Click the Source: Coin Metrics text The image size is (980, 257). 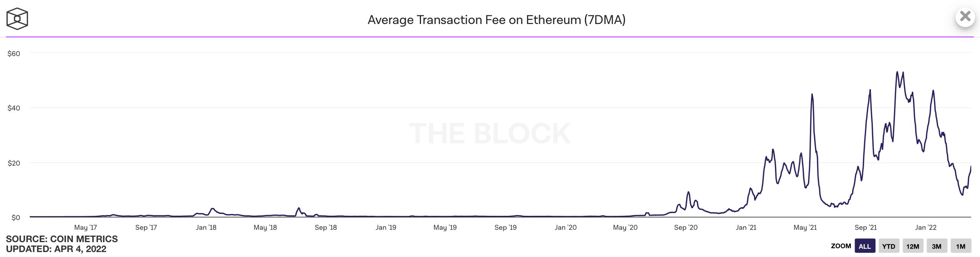click(x=62, y=239)
